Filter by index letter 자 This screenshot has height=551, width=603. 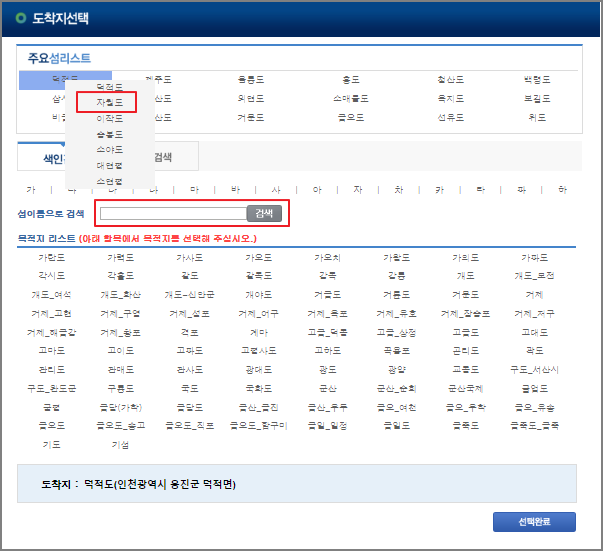(358, 190)
